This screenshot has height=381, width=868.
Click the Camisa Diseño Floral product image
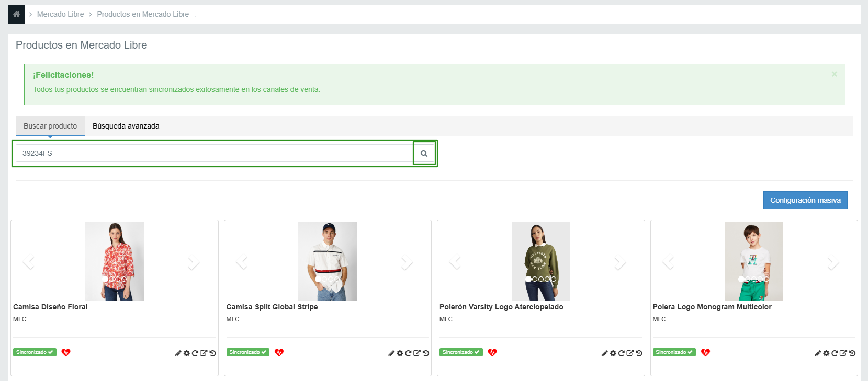(115, 261)
